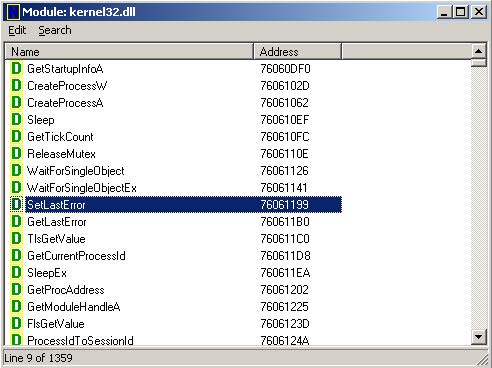Click the D icon beside GetStartupInfoA

click(x=16, y=69)
